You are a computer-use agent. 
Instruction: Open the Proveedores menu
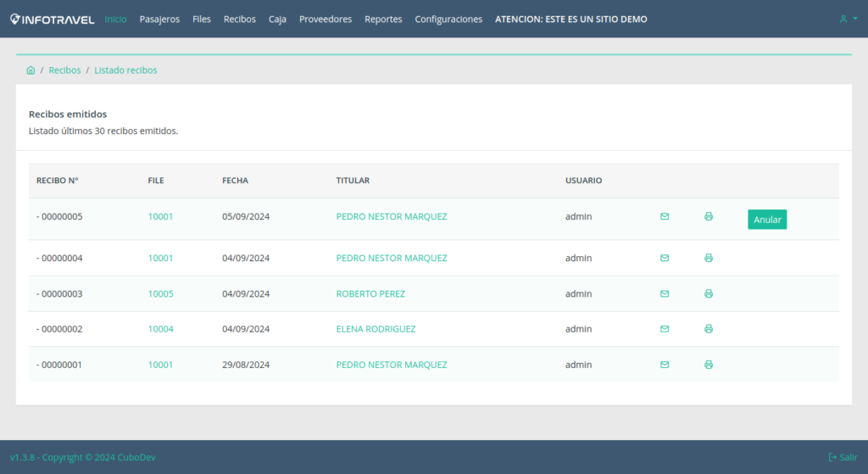pos(325,19)
